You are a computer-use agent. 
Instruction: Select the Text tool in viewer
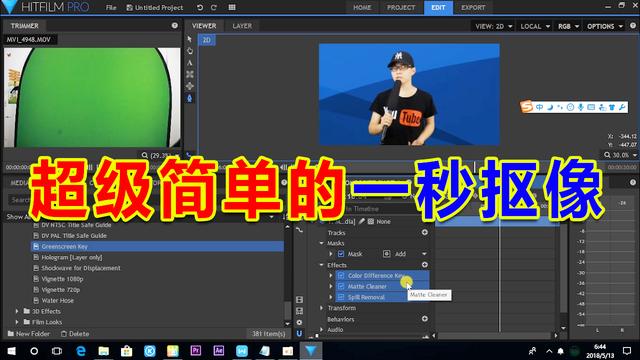tap(190, 62)
